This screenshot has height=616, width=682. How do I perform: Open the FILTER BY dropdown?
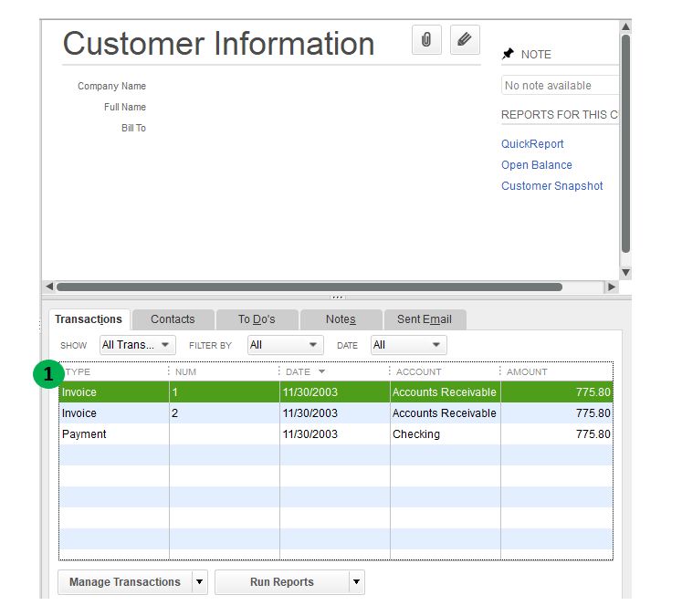point(286,345)
